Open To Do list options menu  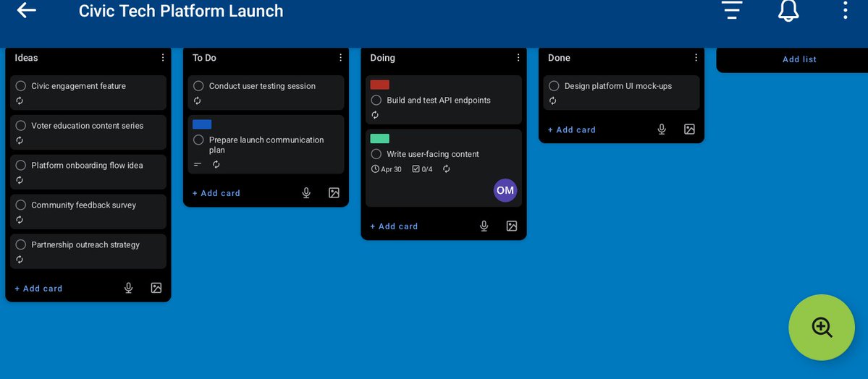click(340, 58)
